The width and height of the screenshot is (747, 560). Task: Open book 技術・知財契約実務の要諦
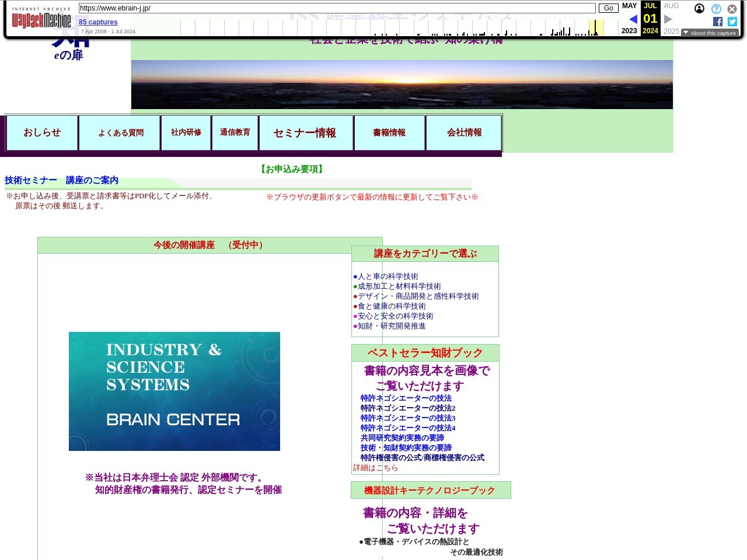click(406, 448)
